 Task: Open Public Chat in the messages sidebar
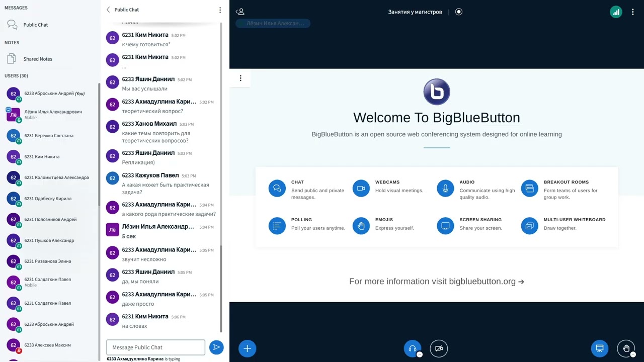pyautogui.click(x=49, y=25)
